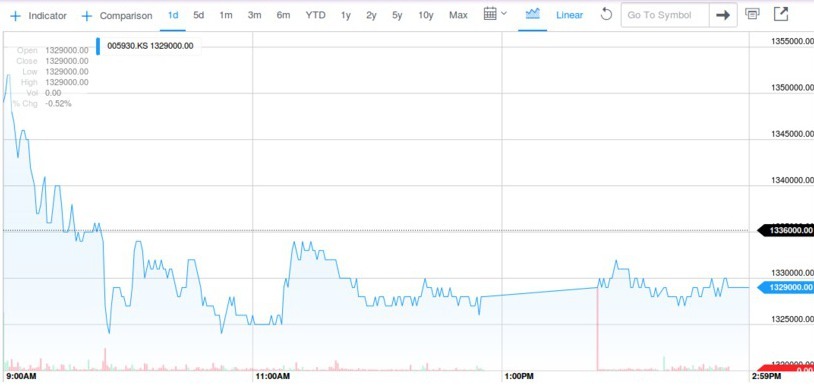The image size is (814, 386).
Task: Click the Open 1329000.00 value
Action: point(67,50)
